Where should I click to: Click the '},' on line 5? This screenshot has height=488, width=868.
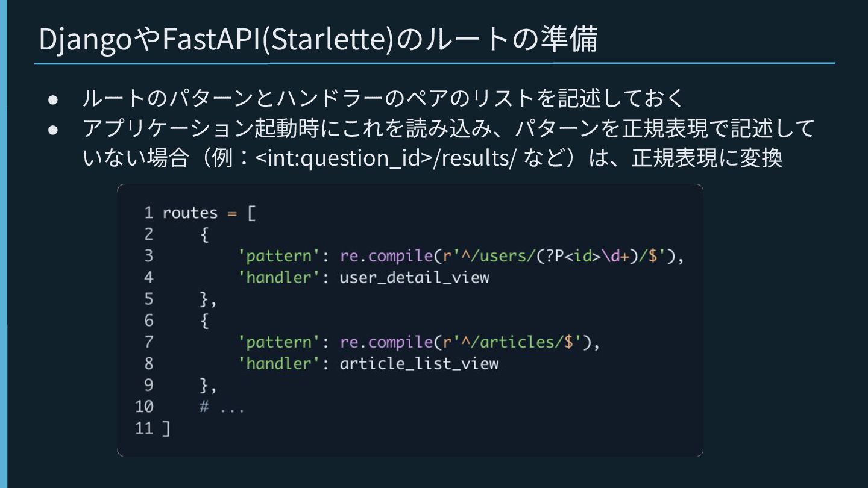(208, 299)
